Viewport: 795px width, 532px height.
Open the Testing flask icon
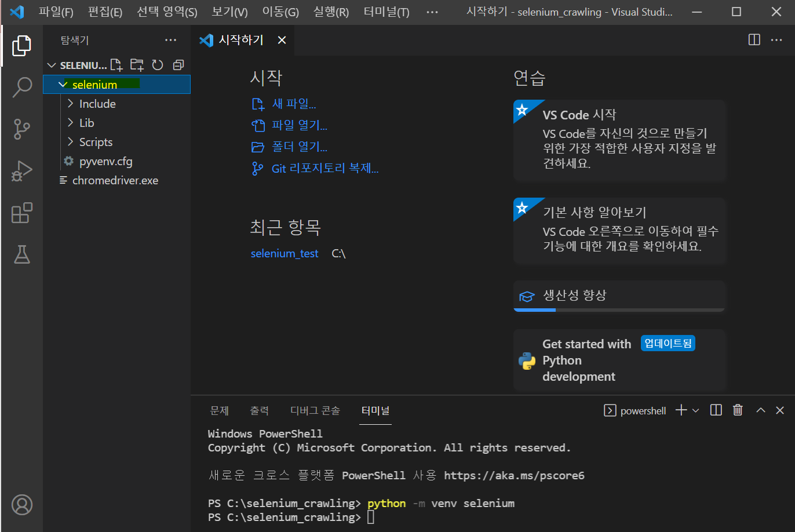[x=21, y=254]
